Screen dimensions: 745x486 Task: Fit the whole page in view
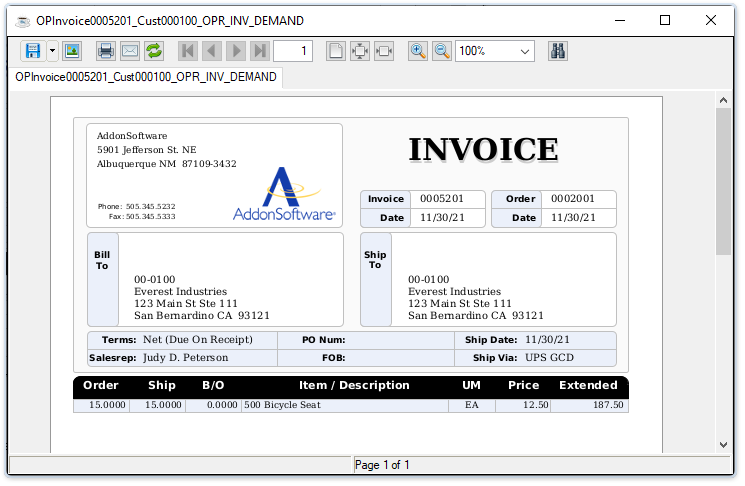360,51
